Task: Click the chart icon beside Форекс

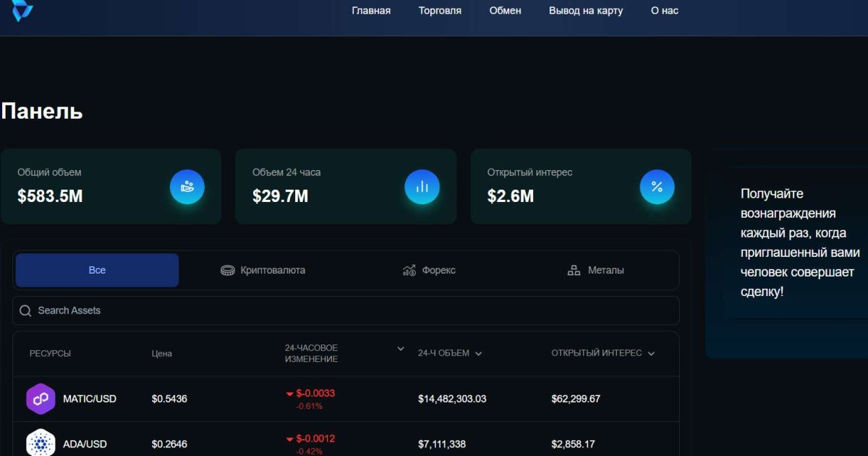Action: coord(409,270)
